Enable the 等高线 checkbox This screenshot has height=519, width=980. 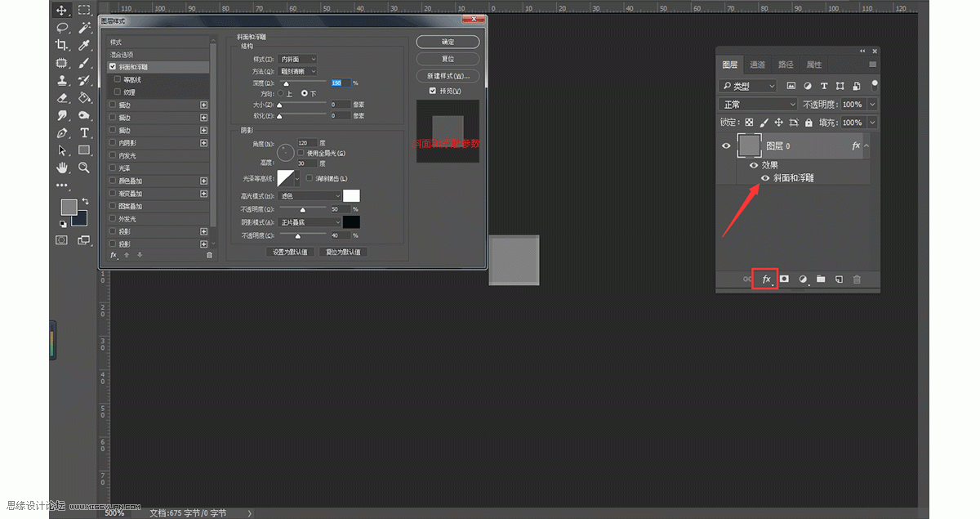pos(118,79)
